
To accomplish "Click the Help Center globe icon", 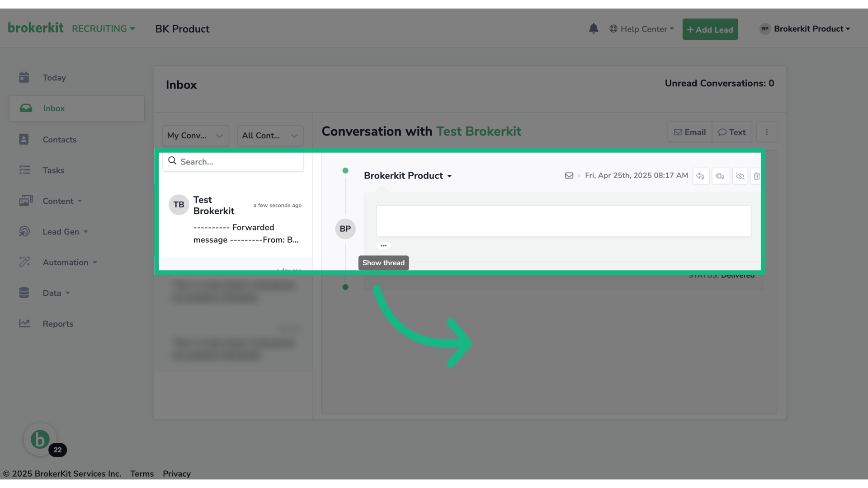I will pos(613,29).
